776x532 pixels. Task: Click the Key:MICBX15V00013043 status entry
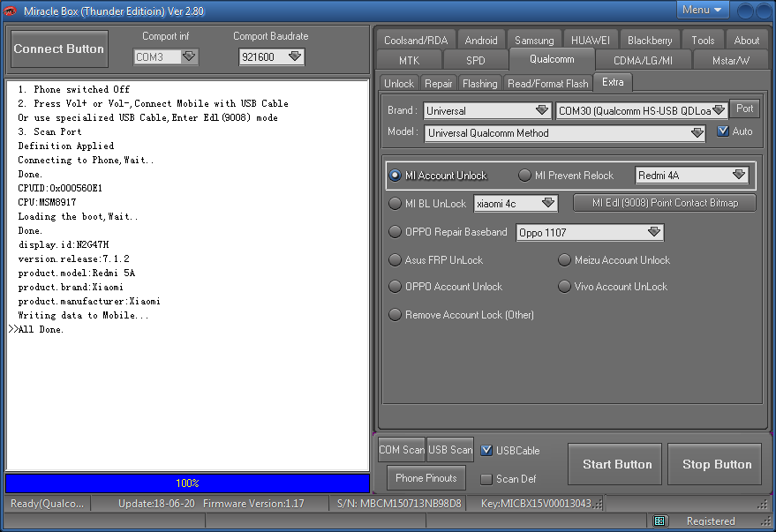536,503
